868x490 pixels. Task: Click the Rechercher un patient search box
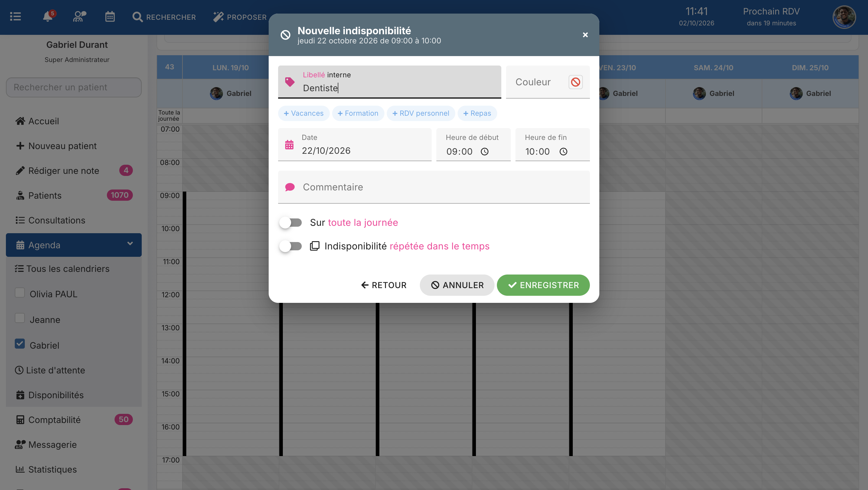coord(74,87)
